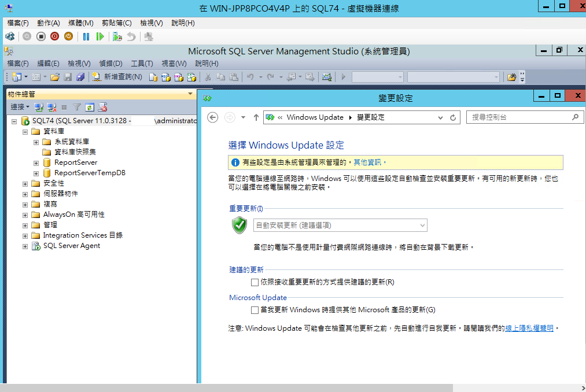This screenshot has height=392, width=586.
Task: Open the 連接 dropdown in Object Explorer
Action: point(20,107)
